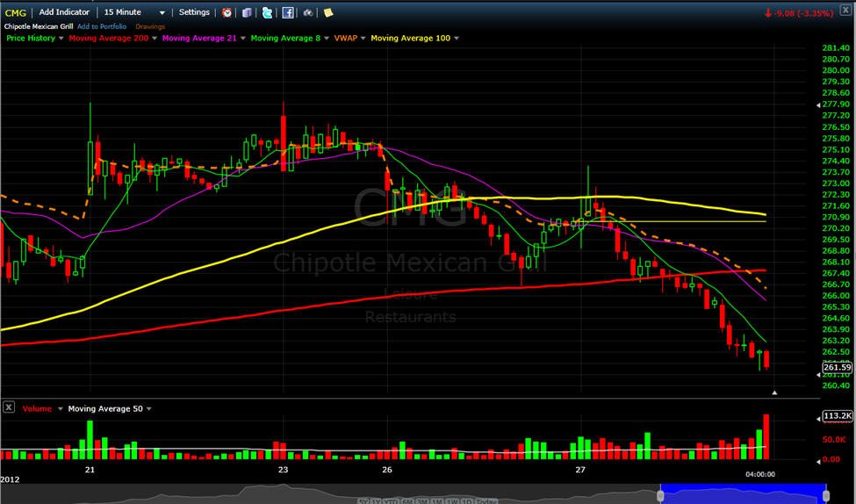Click the 2012 year label
Viewport: 856px width, 504px height.
click(x=10, y=479)
